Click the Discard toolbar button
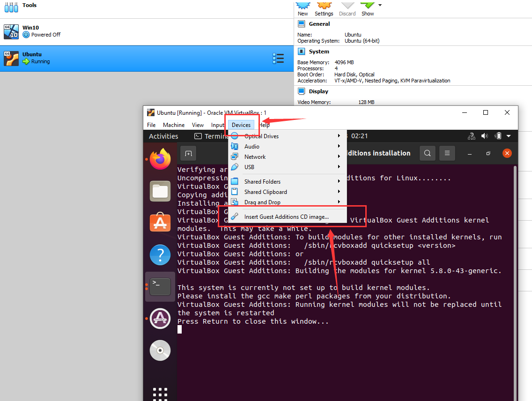This screenshot has width=532, height=401. click(x=347, y=8)
